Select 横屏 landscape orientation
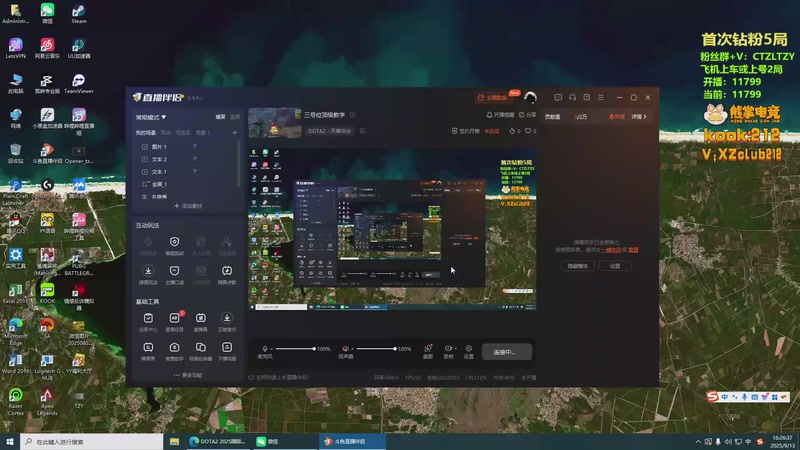800x450 pixels. point(220,117)
